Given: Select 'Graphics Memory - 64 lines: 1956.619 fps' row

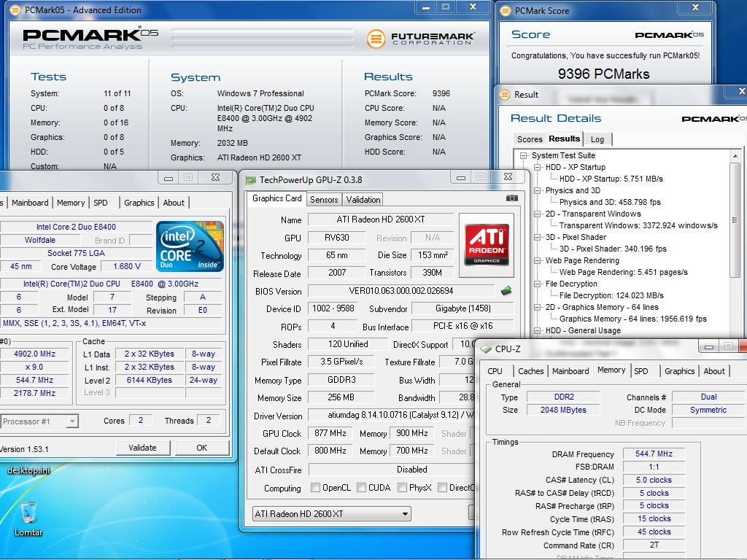Looking at the screenshot, I should [632, 319].
